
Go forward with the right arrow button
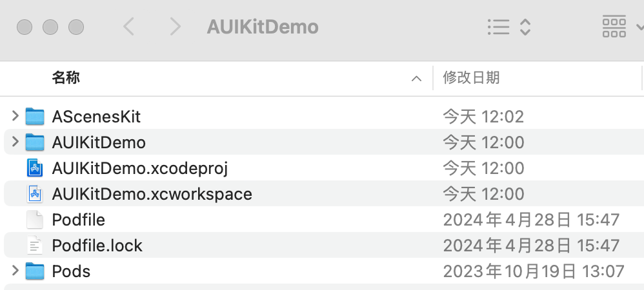click(x=174, y=27)
